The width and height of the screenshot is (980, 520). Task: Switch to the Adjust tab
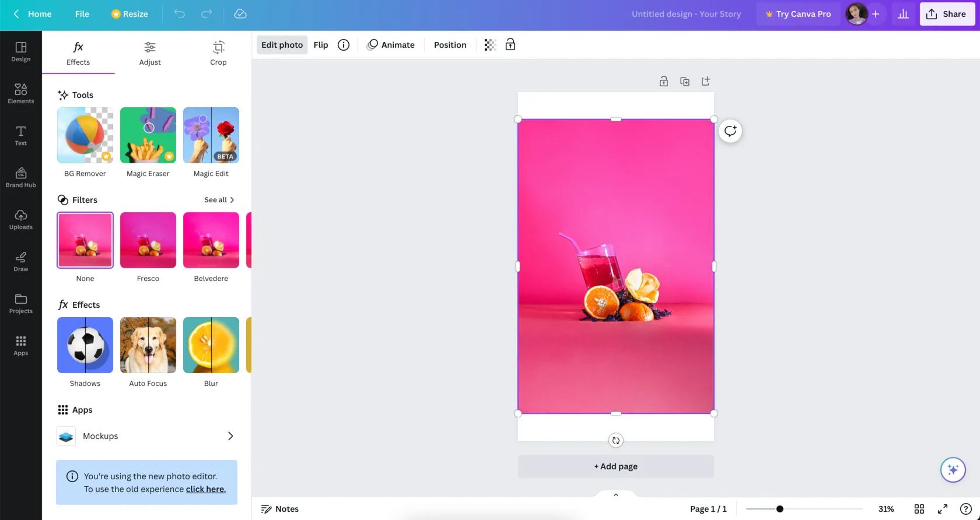click(x=150, y=53)
